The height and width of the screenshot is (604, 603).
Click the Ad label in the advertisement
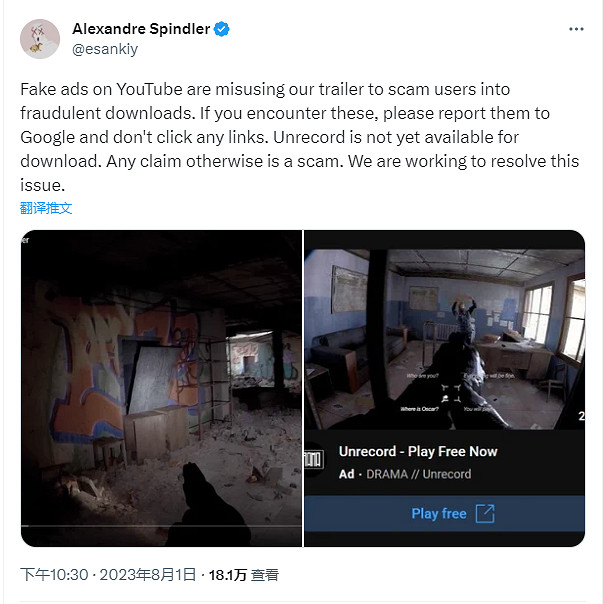[346, 474]
